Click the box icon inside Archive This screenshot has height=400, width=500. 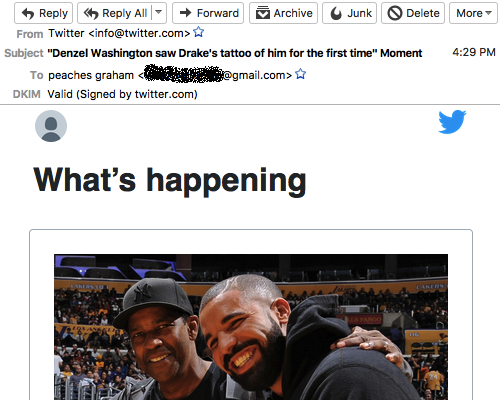tap(263, 13)
